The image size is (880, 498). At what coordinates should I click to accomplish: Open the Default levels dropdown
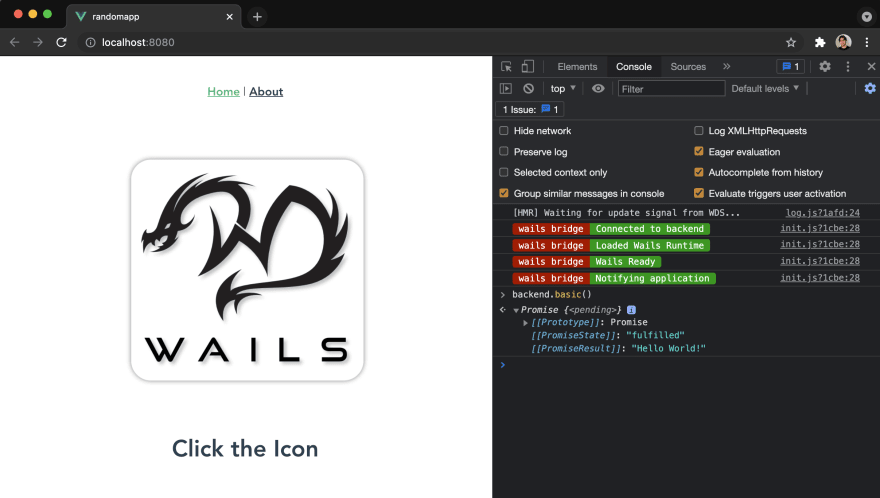pos(765,89)
